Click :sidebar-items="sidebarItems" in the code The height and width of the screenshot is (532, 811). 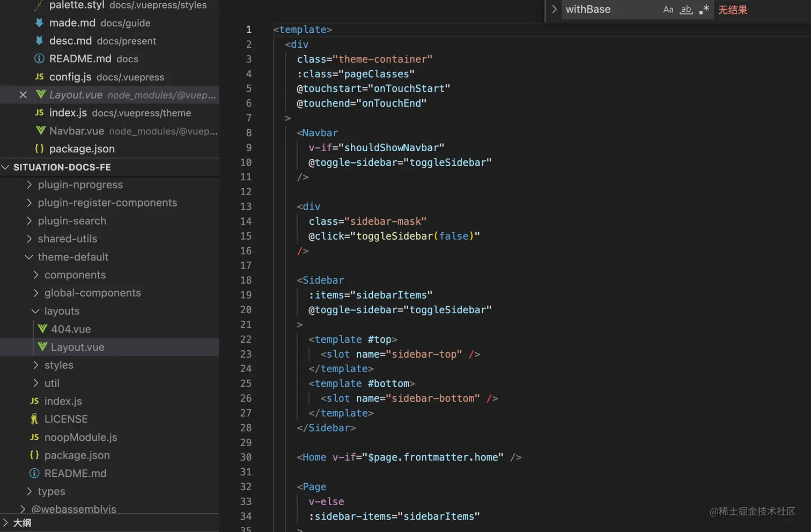pos(394,516)
